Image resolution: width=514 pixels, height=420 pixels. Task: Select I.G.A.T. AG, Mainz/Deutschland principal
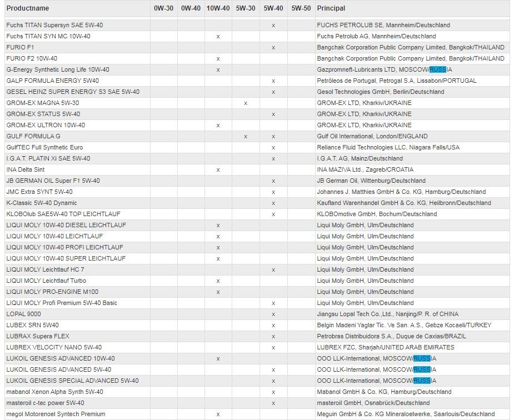point(360,159)
